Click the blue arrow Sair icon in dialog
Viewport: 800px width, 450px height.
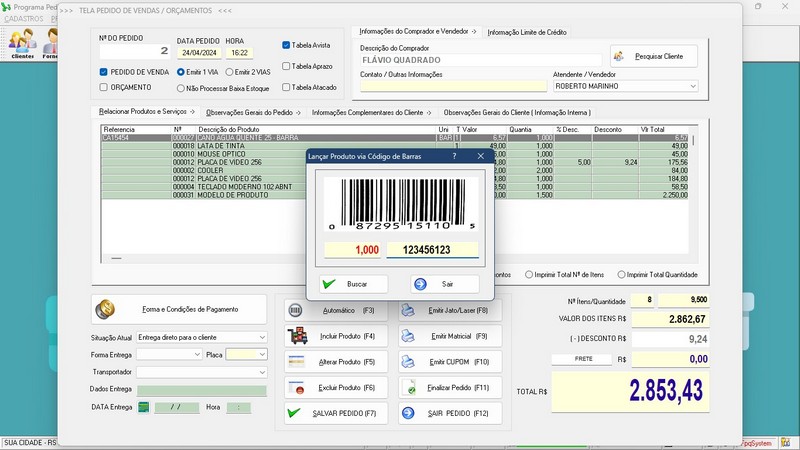click(420, 284)
